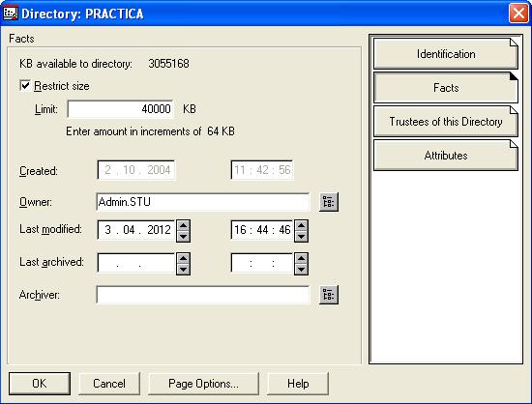Uncheck the Restrict size checkbox
Viewport: 532px width, 404px height.
click(25, 86)
